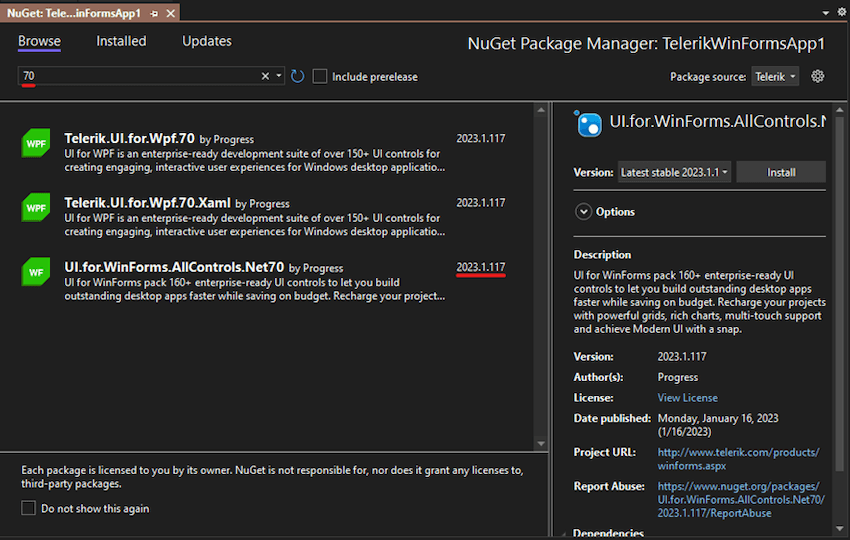Viewport: 850px width, 540px height.
Task: Expand the Options section
Action: pyautogui.click(x=583, y=211)
